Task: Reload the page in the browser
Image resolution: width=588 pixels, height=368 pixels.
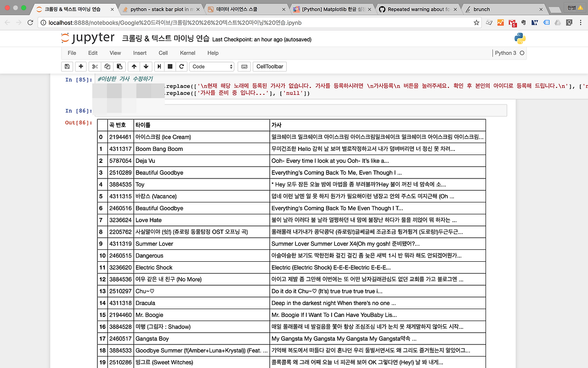Action: [30, 22]
